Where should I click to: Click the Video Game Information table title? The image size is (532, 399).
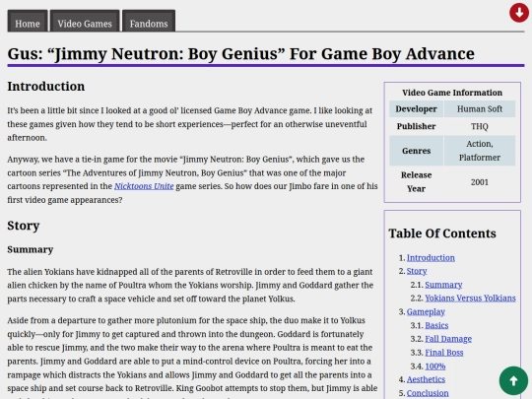click(x=452, y=93)
